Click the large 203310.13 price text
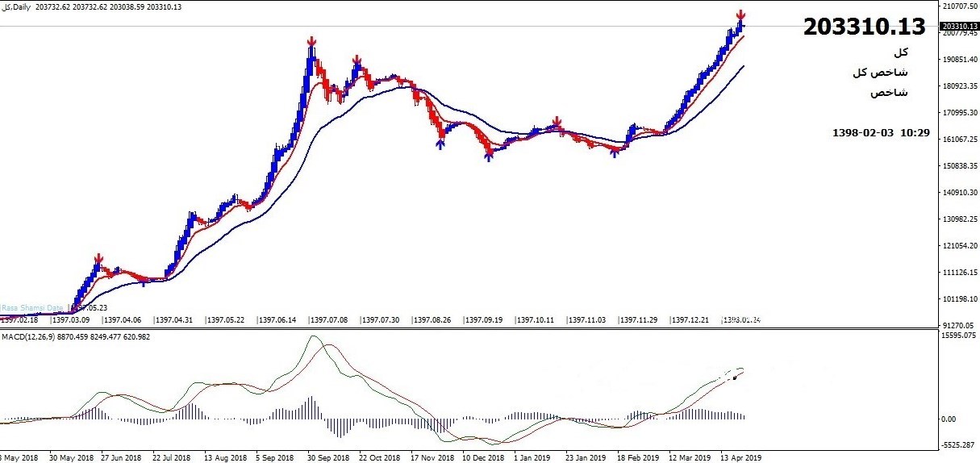The width and height of the screenshot is (980, 463). point(864,27)
